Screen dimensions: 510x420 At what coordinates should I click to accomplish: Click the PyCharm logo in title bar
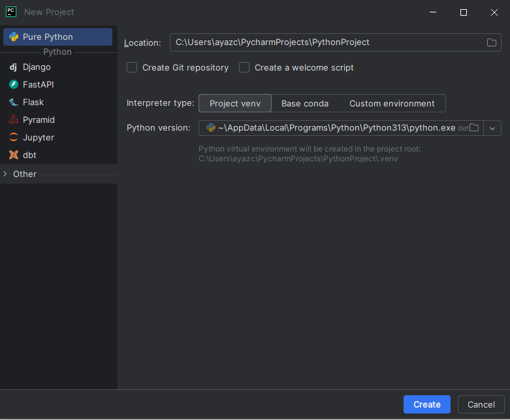tap(11, 12)
